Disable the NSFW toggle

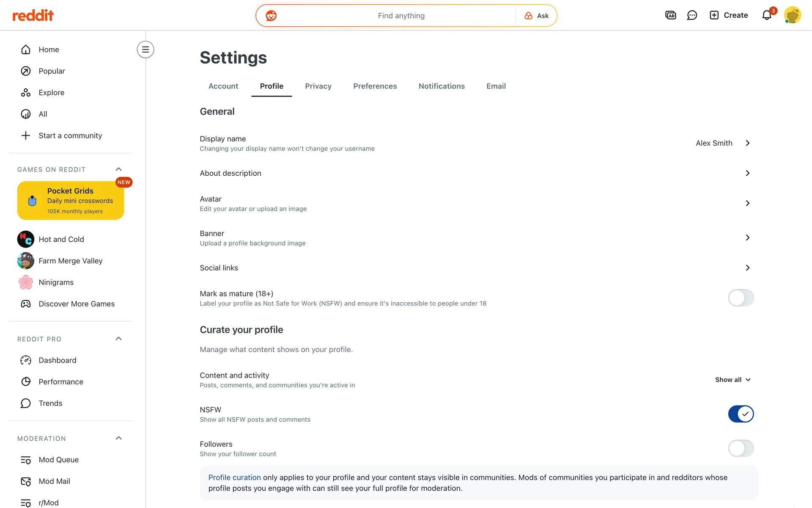click(741, 414)
